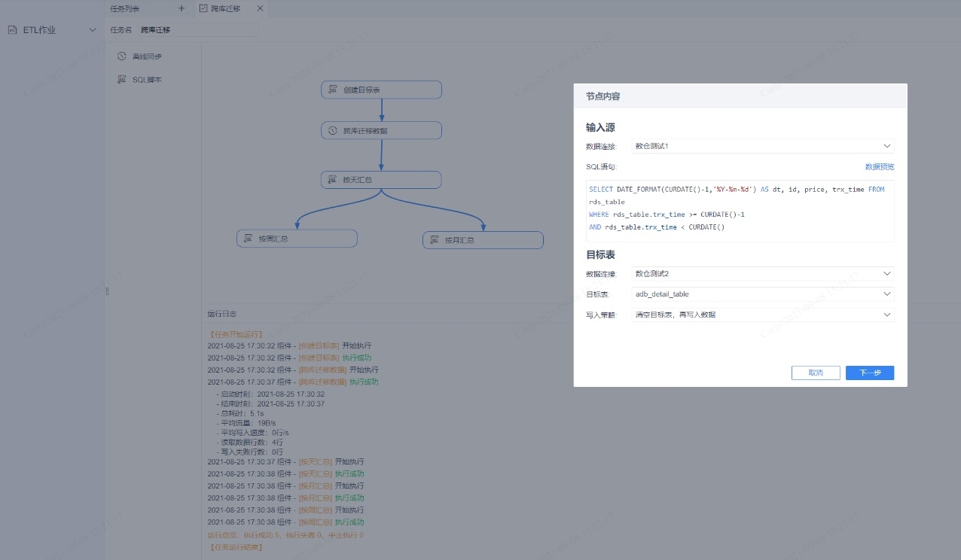Open the 写入策略 dropdown
The image size is (961, 560).
tap(763, 315)
